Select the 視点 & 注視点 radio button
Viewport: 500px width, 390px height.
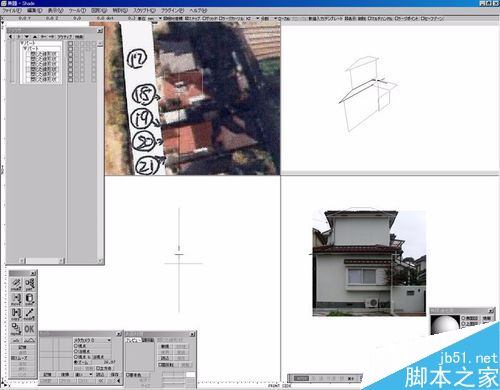76,357
